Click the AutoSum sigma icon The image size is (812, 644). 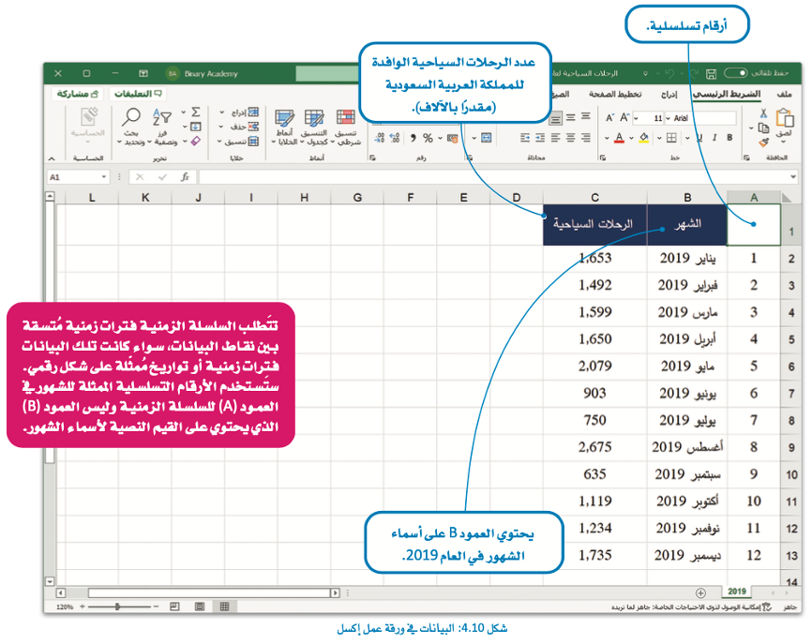[196, 112]
